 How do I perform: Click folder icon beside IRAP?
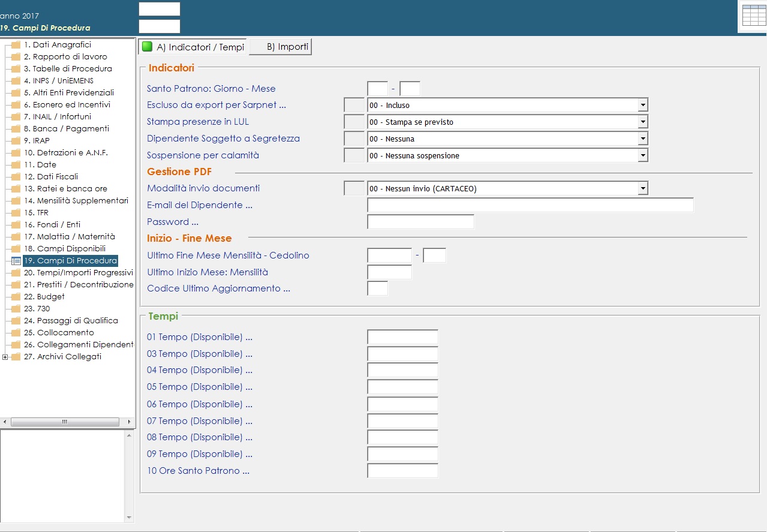pyautogui.click(x=16, y=141)
